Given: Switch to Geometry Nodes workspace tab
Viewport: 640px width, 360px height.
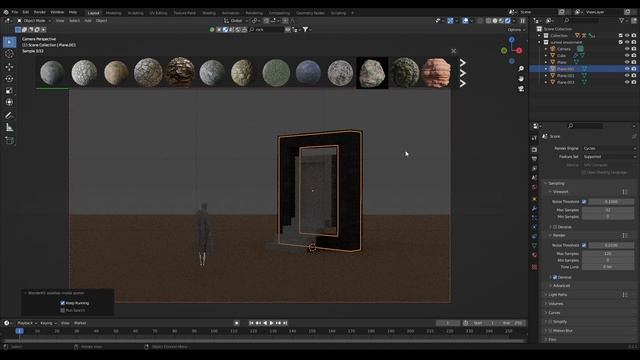Looking at the screenshot, I should [x=310, y=13].
